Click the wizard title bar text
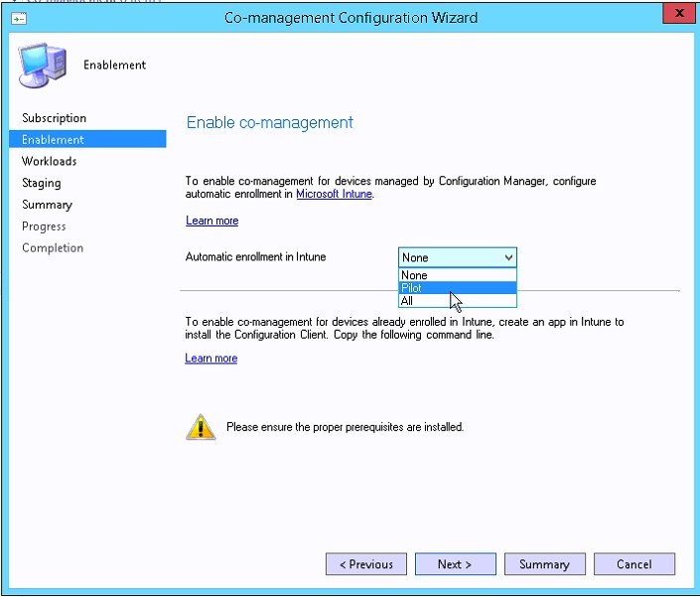The image size is (700, 597). 350,18
